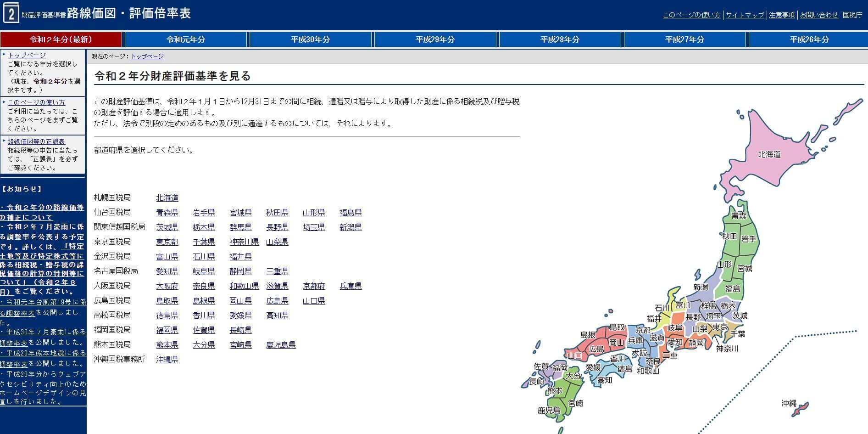
Task: Choose the 石川県 link
Action: point(204,257)
